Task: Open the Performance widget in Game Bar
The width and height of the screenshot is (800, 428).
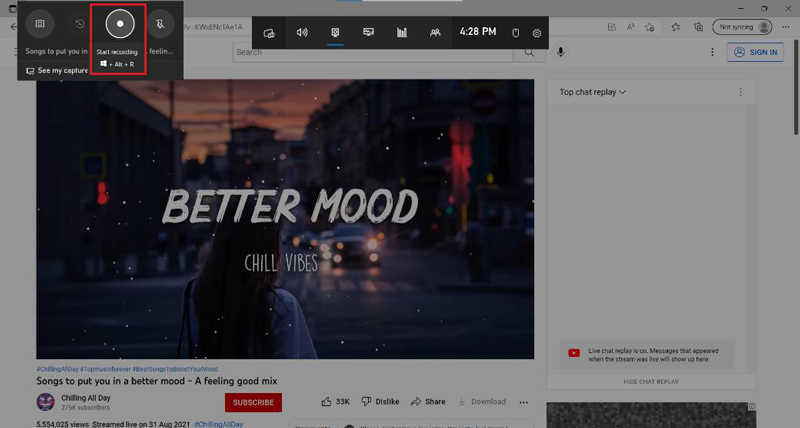Action: pyautogui.click(x=368, y=33)
